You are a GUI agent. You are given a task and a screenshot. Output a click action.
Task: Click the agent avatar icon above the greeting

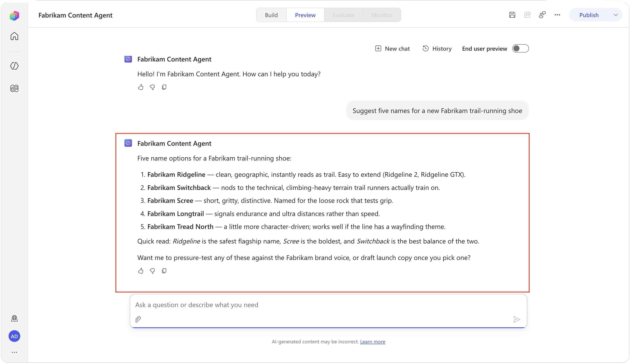pyautogui.click(x=128, y=59)
